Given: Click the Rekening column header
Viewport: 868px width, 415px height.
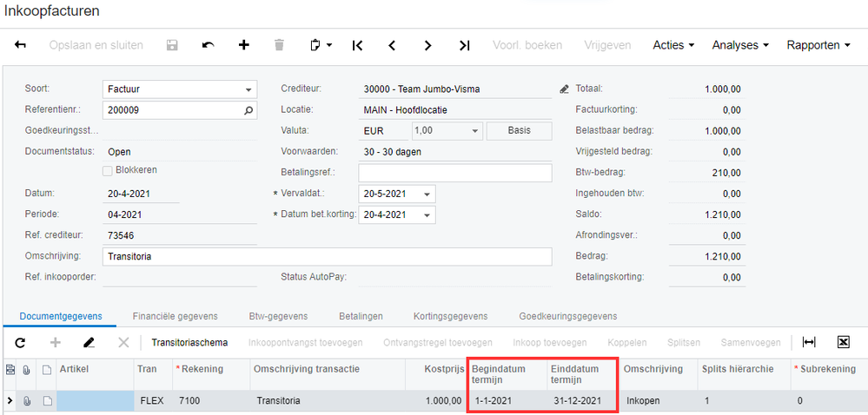Looking at the screenshot, I should pos(210,370).
